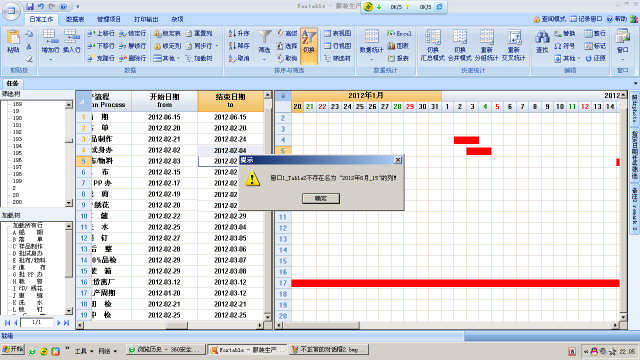Viewport: 640px width, 360px height.
Task: Switch to the 打印输出 ribbon tab
Action: 146,19
